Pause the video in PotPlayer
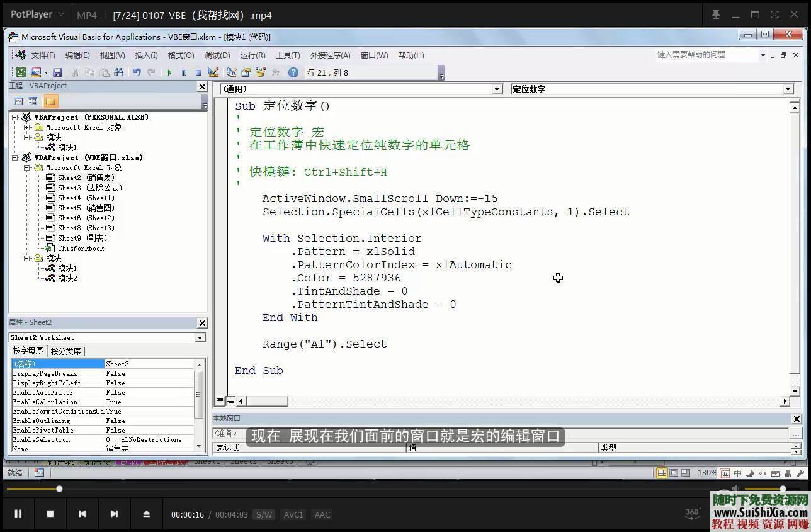 pos(18,514)
